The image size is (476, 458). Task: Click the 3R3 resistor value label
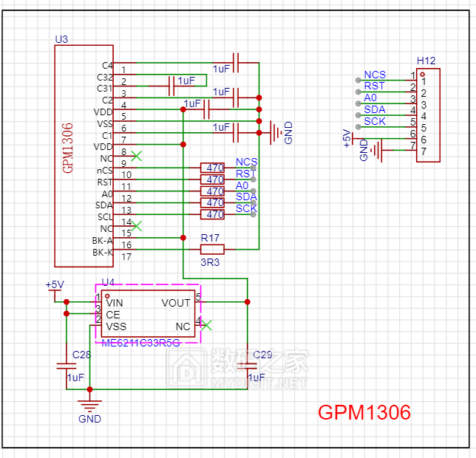pos(210,262)
